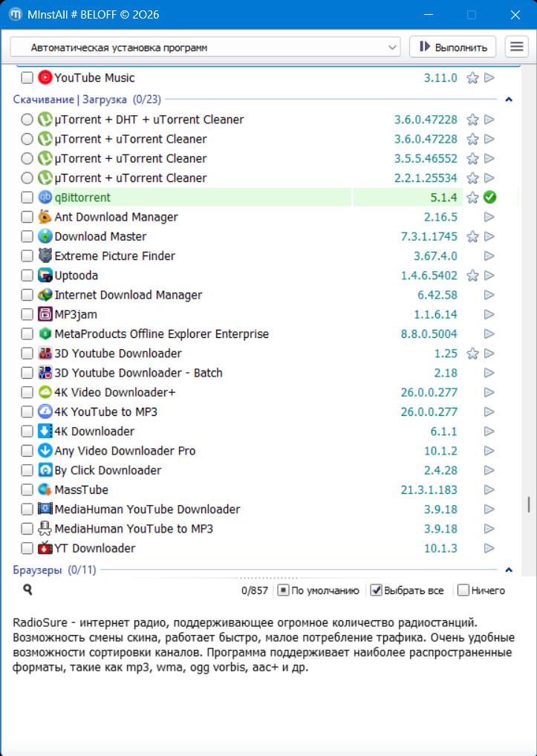Image resolution: width=537 pixels, height=756 pixels.
Task: Click the play arrow beside YT Downloader
Action: [x=489, y=549]
